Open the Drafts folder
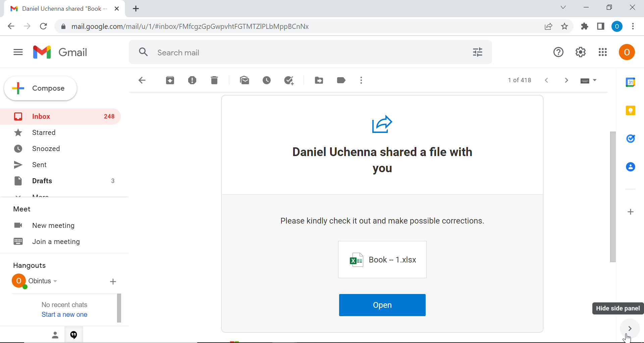644x343 pixels. (42, 181)
